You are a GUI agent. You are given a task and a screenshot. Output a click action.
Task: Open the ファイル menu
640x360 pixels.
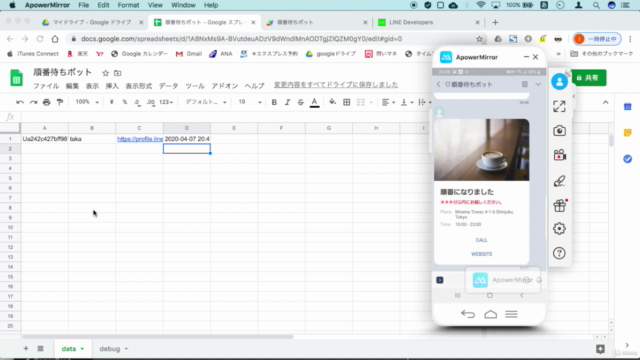point(46,86)
